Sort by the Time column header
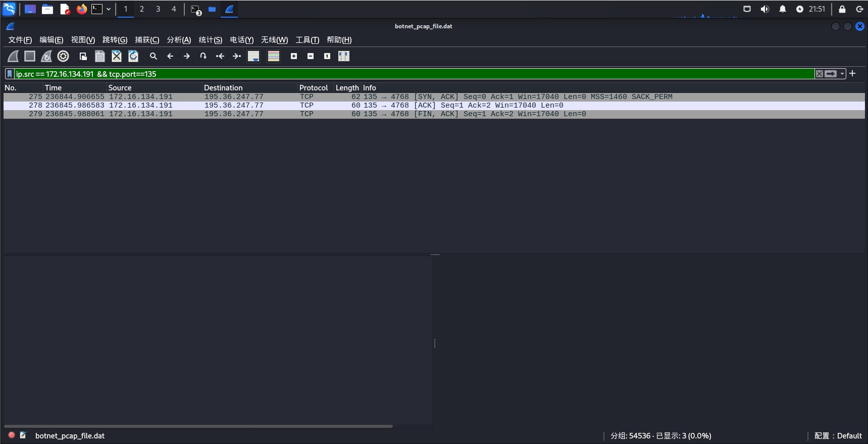This screenshot has height=444, width=868. 75,88
